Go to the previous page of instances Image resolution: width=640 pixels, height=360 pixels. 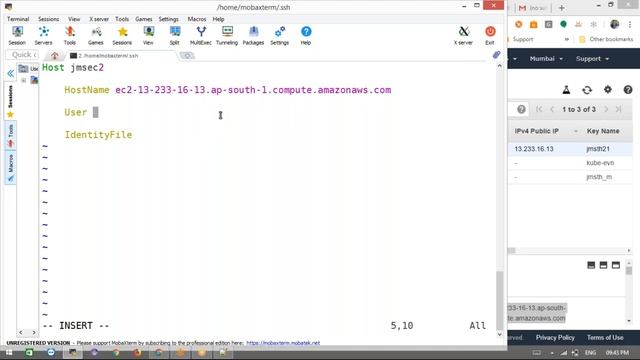(552, 109)
